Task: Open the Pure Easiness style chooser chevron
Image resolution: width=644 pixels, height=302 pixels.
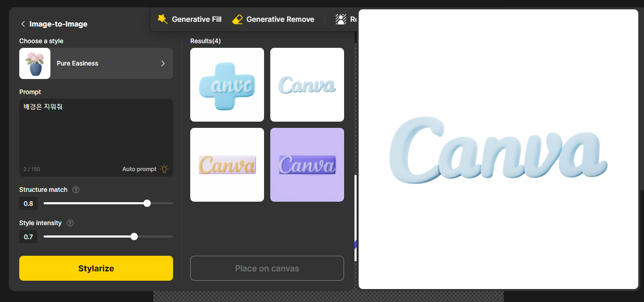Action: click(163, 63)
